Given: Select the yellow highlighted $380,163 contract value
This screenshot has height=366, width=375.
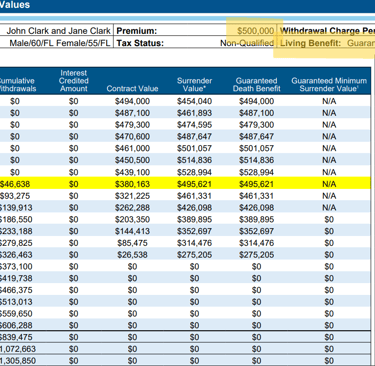Looking at the screenshot, I should point(132,184).
